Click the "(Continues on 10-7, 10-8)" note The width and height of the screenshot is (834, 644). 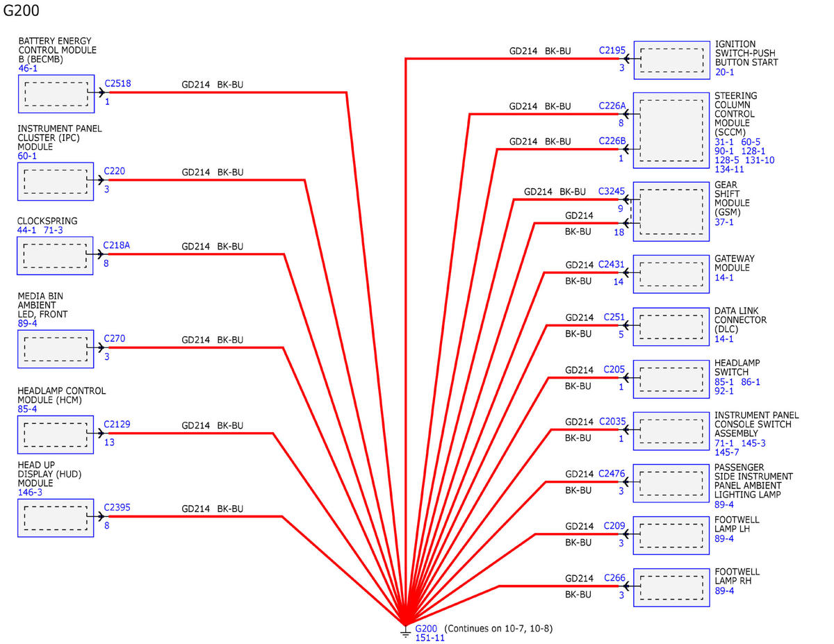(498, 629)
